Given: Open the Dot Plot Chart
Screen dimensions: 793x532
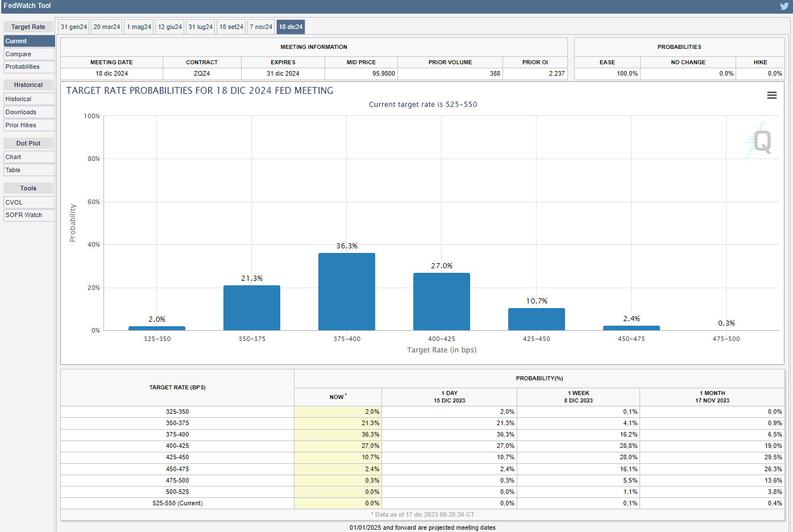Looking at the screenshot, I should (x=29, y=157).
